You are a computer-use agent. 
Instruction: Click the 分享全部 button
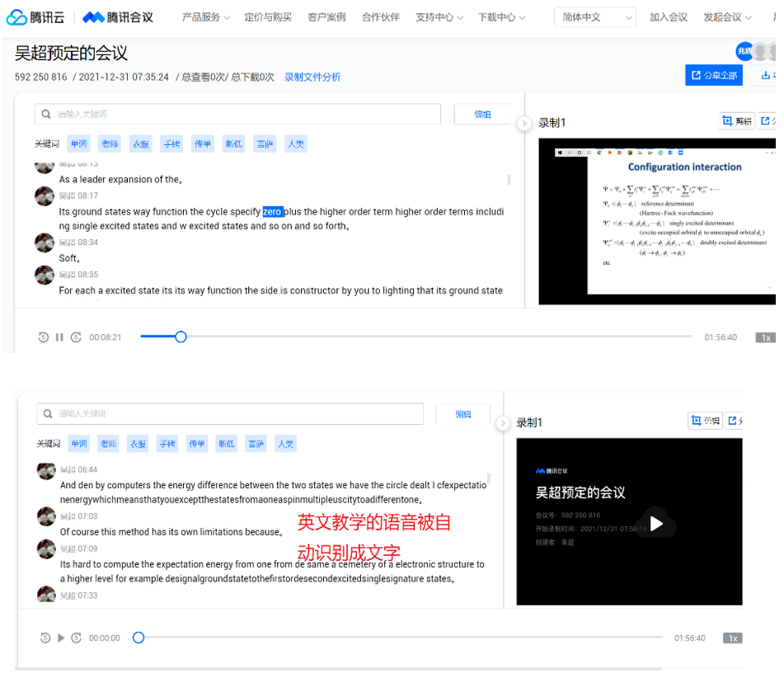(x=713, y=75)
